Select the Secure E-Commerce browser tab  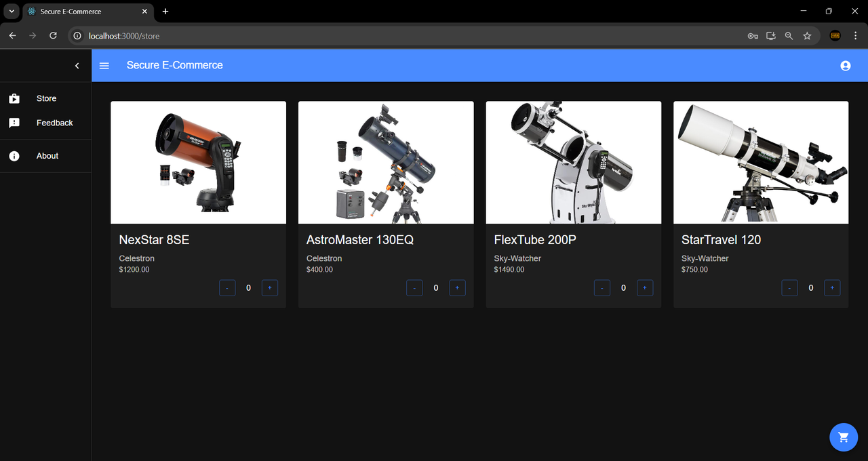pos(88,12)
